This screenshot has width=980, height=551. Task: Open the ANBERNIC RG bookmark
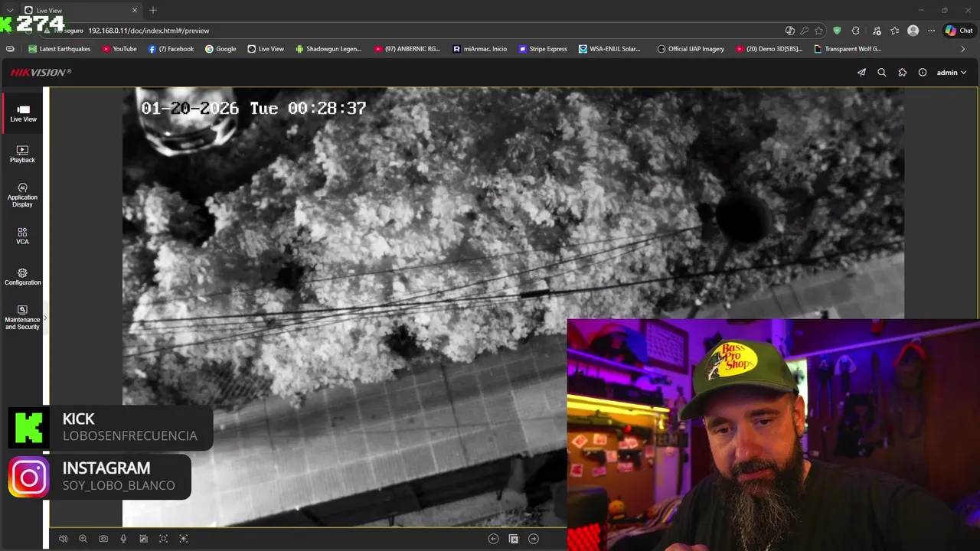(x=407, y=49)
